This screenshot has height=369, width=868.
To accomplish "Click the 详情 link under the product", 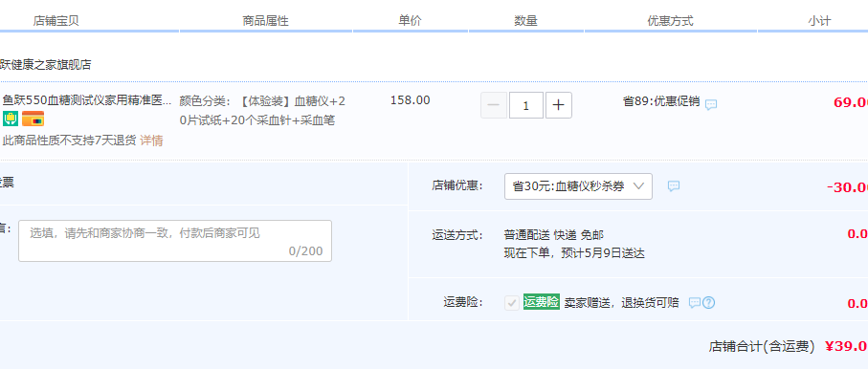I will (x=151, y=141).
